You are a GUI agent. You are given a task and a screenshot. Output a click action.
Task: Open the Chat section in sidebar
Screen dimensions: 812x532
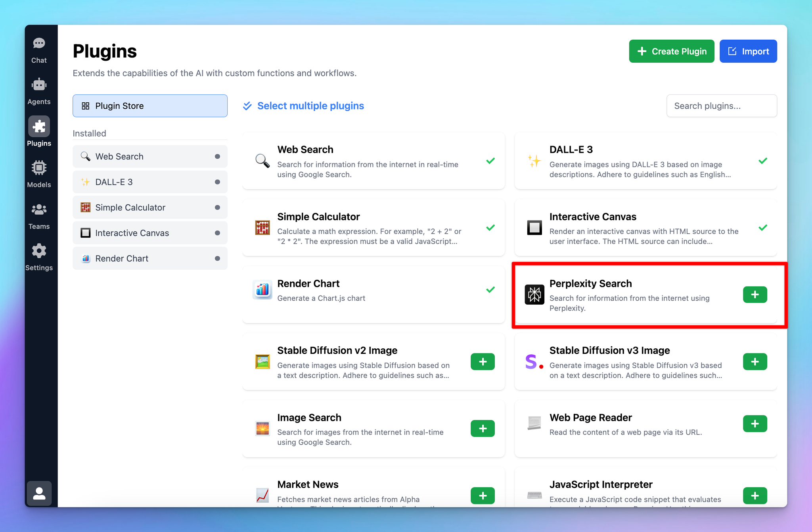39,50
